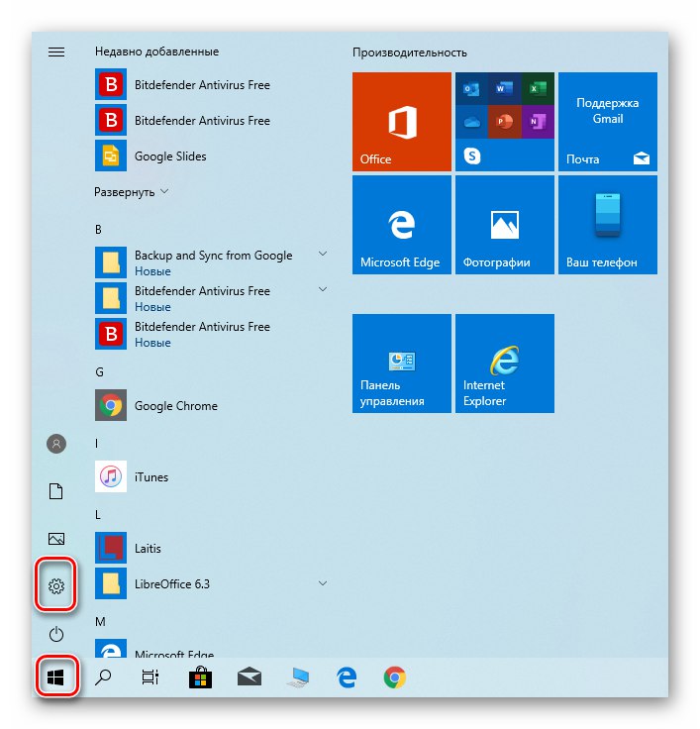Open the Фотографии tile
Viewport: 700px width, 729px height.
pos(505,225)
